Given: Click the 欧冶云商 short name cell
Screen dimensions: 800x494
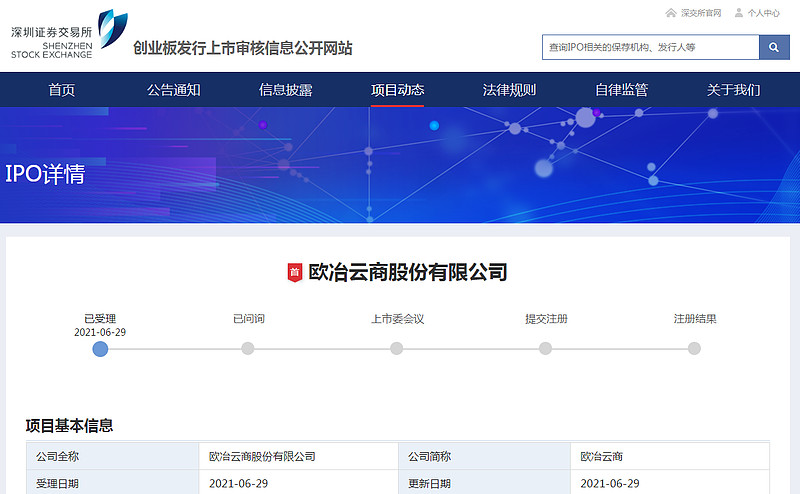Looking at the screenshot, I should [602, 456].
